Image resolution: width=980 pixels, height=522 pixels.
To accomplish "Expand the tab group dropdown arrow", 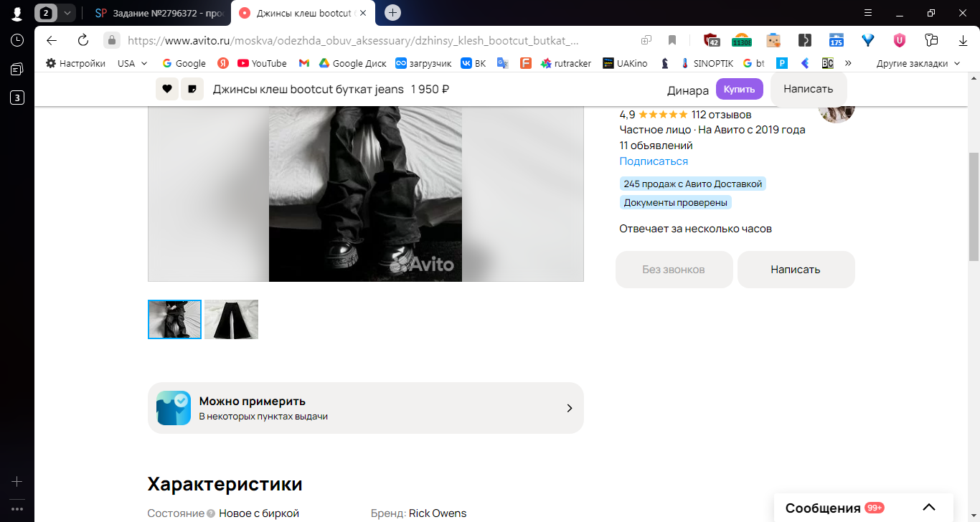I will click(x=67, y=13).
